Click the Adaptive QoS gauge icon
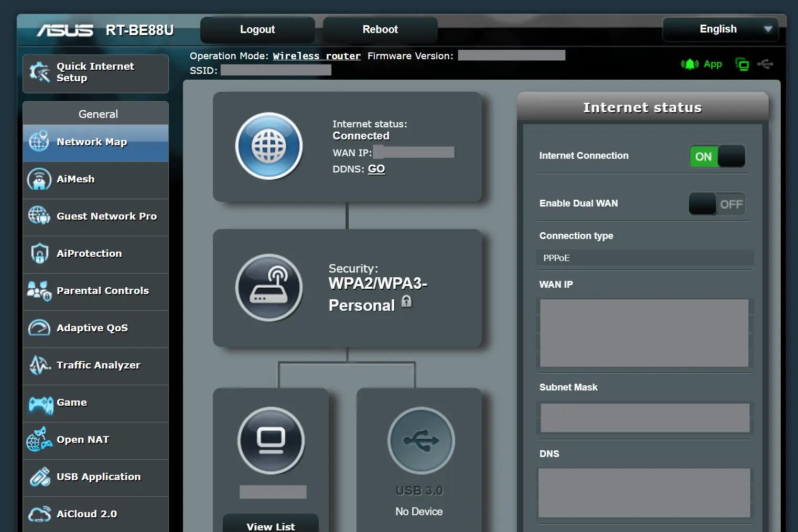The height and width of the screenshot is (532, 798). (x=39, y=328)
